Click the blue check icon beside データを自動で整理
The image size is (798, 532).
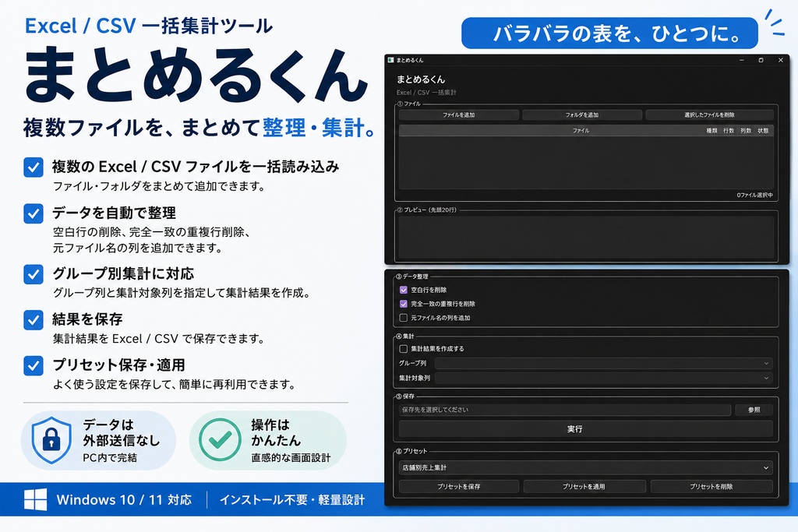pyautogui.click(x=34, y=213)
